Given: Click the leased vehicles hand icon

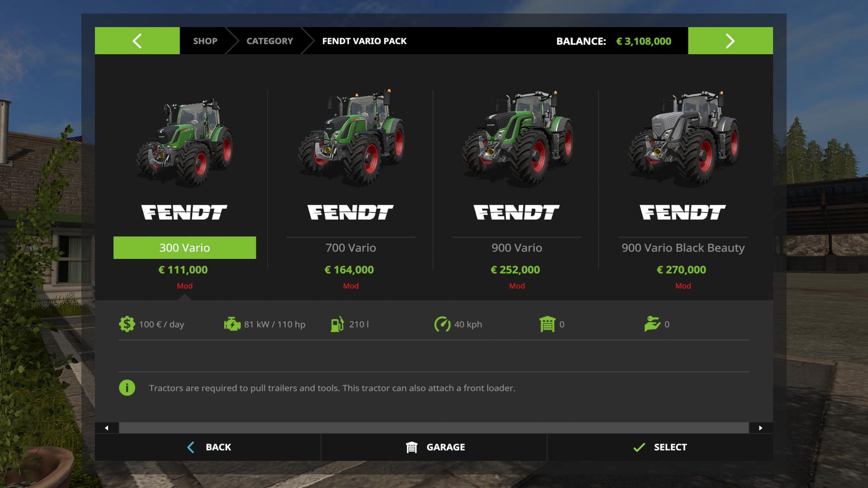Looking at the screenshot, I should [x=652, y=324].
